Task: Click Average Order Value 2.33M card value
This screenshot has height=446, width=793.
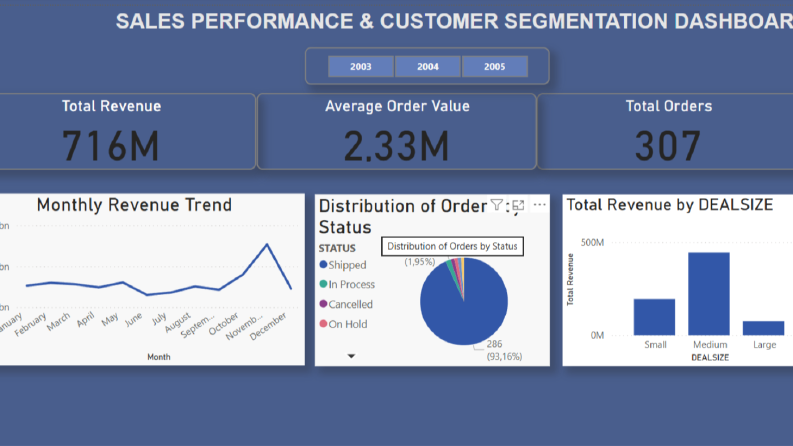Action: click(396, 146)
